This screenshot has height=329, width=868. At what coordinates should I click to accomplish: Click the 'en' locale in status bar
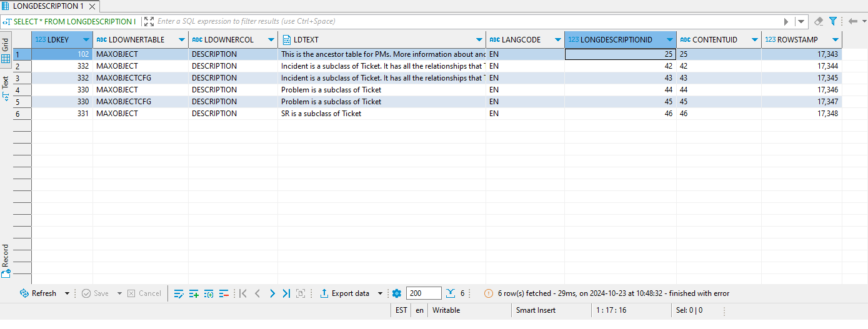click(x=419, y=310)
